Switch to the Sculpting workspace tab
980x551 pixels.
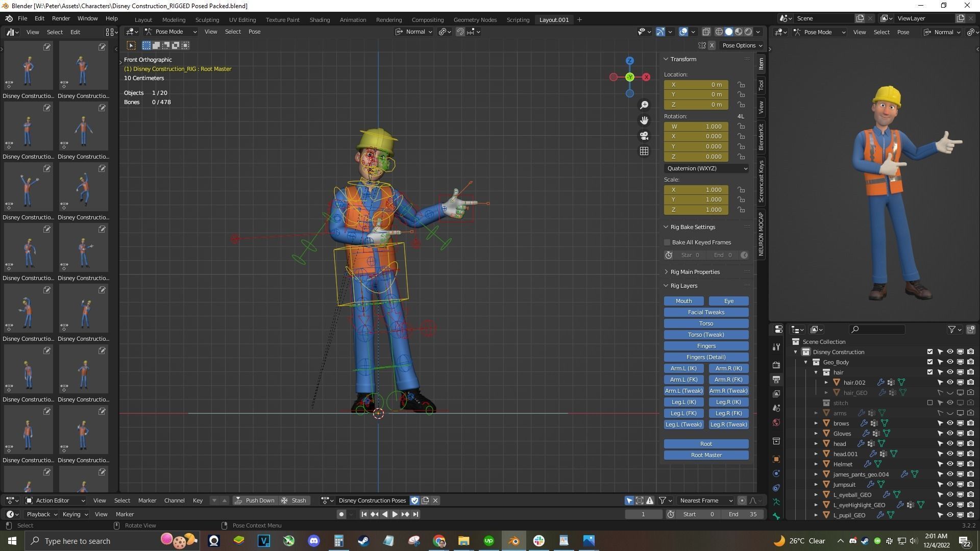(x=207, y=20)
